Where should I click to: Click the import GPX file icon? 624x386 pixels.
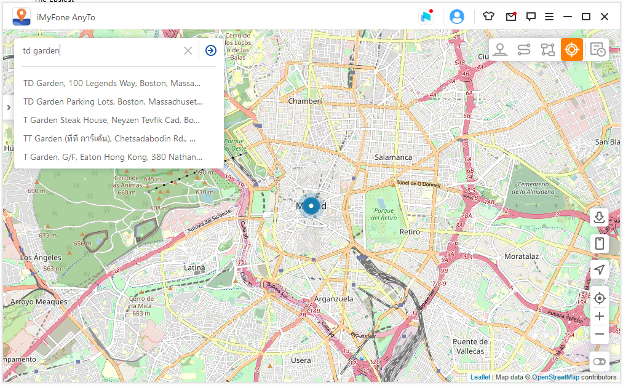(x=599, y=217)
